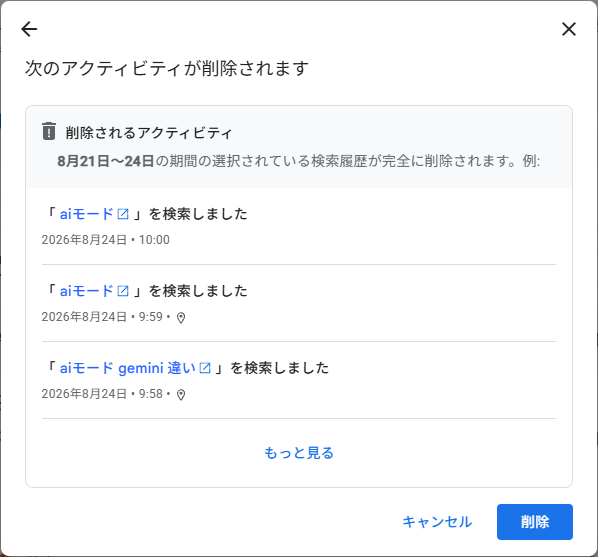Open the aiモード gemini 違い search link
This screenshot has width=598, height=557.
click(x=128, y=368)
